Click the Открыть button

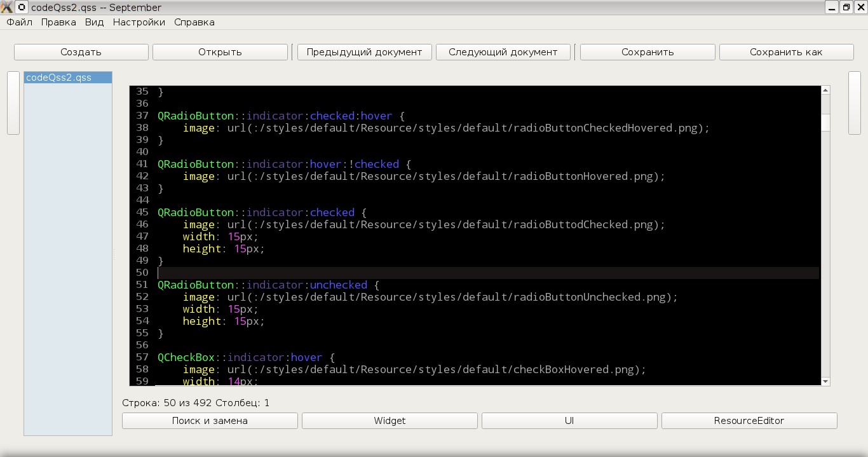click(220, 52)
